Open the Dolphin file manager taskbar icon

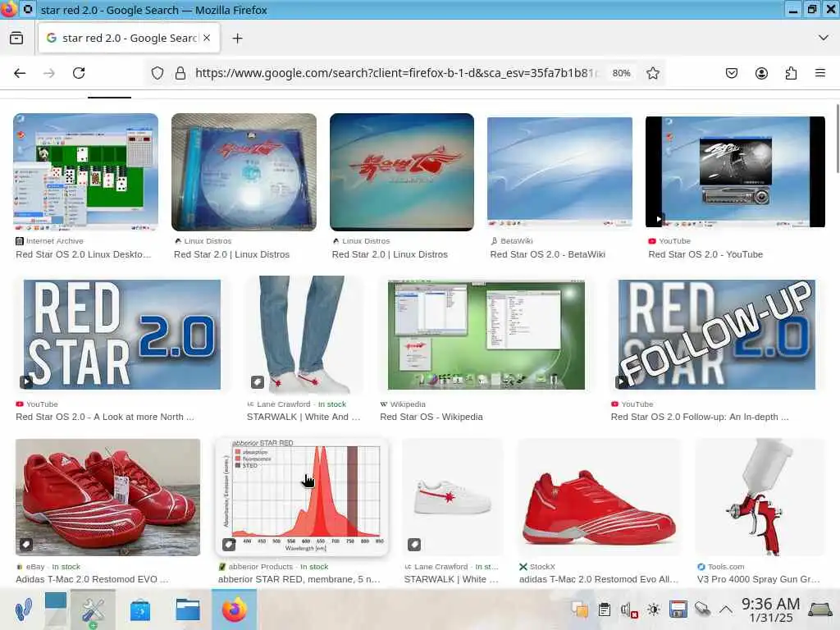click(x=188, y=609)
